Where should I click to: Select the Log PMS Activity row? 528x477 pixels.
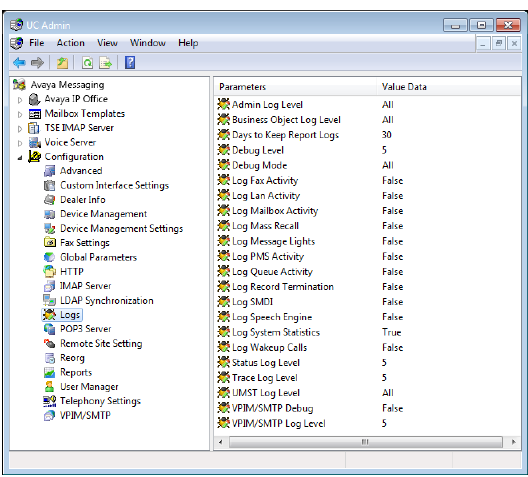pyautogui.click(x=268, y=257)
